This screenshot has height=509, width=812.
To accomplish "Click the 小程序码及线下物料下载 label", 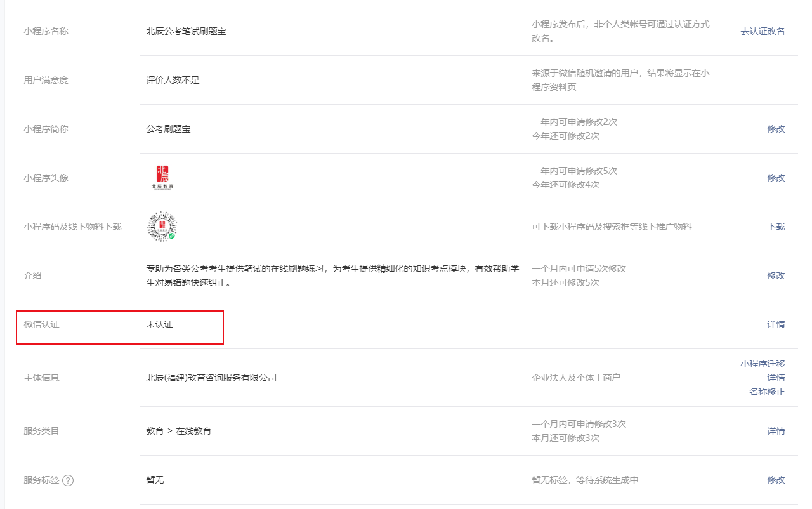I will (x=72, y=227).
